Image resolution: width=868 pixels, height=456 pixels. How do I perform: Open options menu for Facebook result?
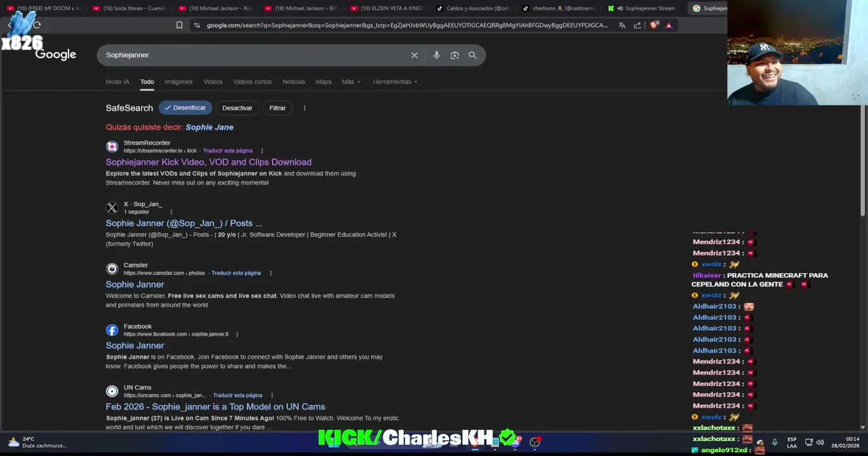click(237, 334)
